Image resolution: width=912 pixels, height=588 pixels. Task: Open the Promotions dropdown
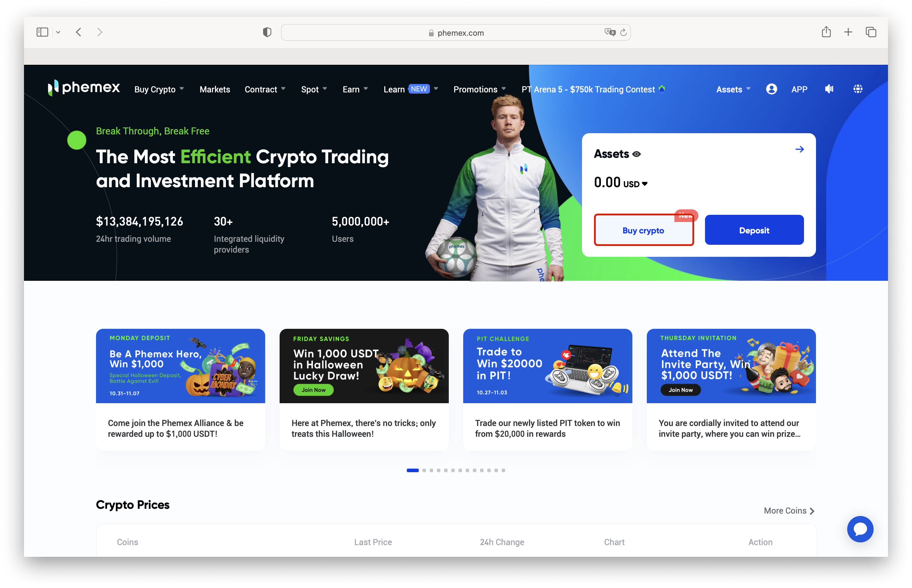[479, 89]
